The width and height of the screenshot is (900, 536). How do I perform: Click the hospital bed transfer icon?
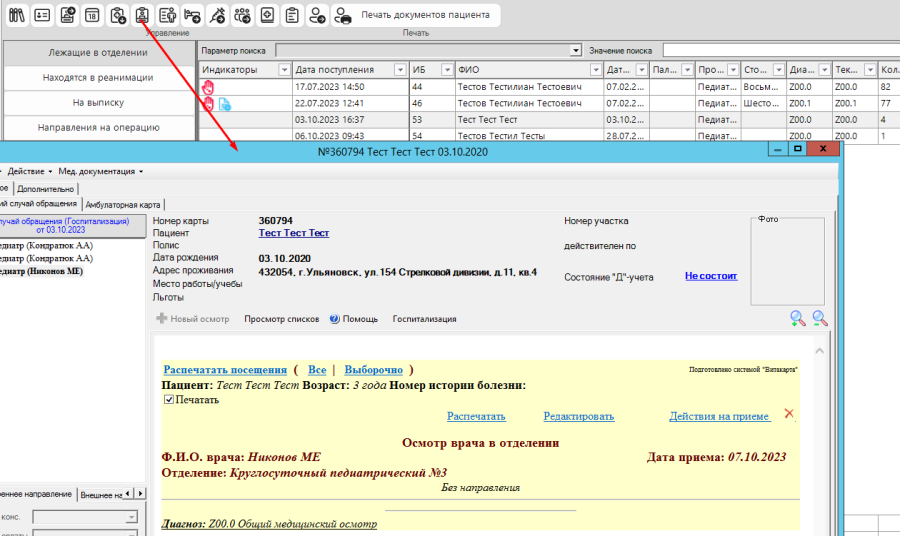point(192,15)
